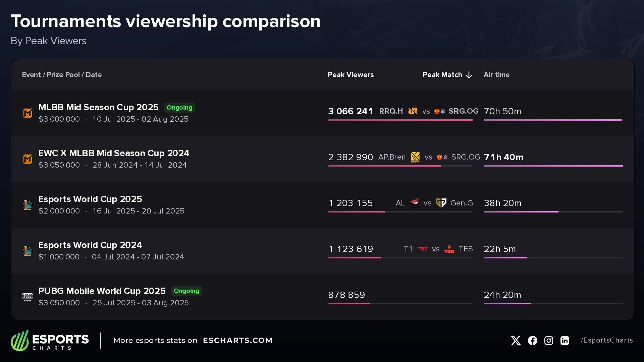The image size is (644, 362).
Task: Select the Peak Viewers column header
Action: pyautogui.click(x=351, y=75)
